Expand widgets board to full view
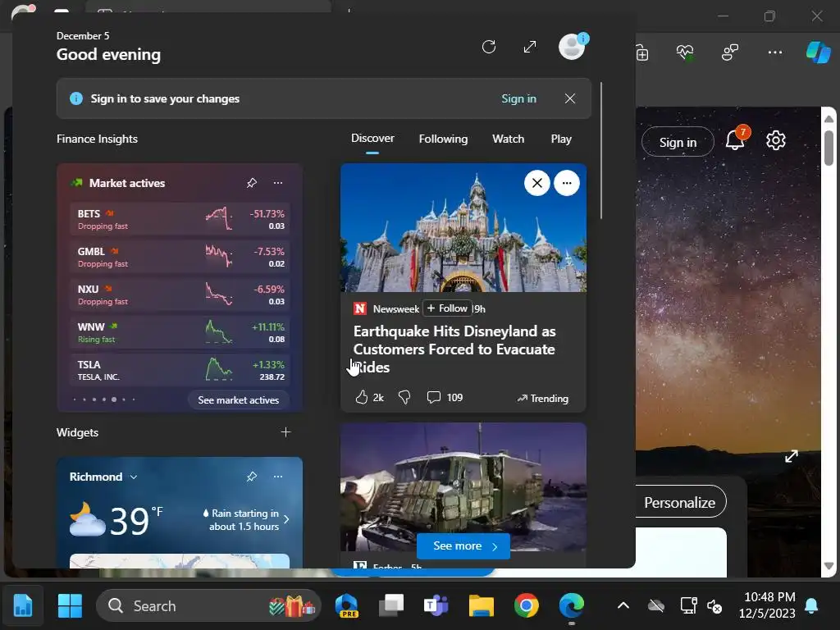The image size is (840, 630). point(530,47)
